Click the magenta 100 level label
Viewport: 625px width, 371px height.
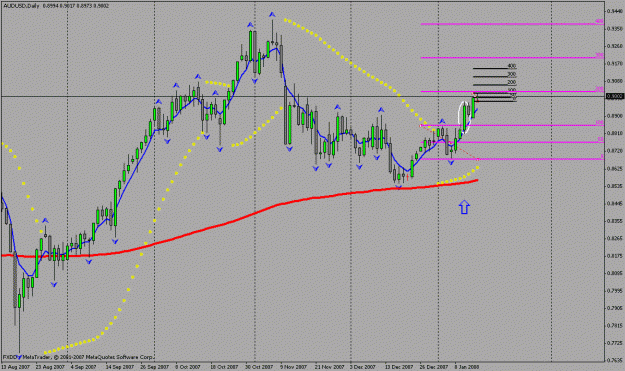point(599,123)
